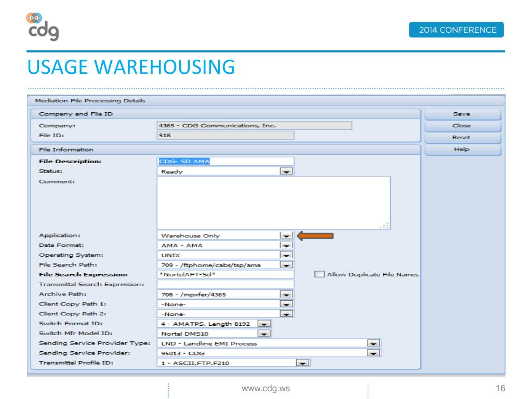This screenshot has width=532, height=399.
Task: Expand the Transmittal Profile ID dropdown
Action: [x=302, y=363]
